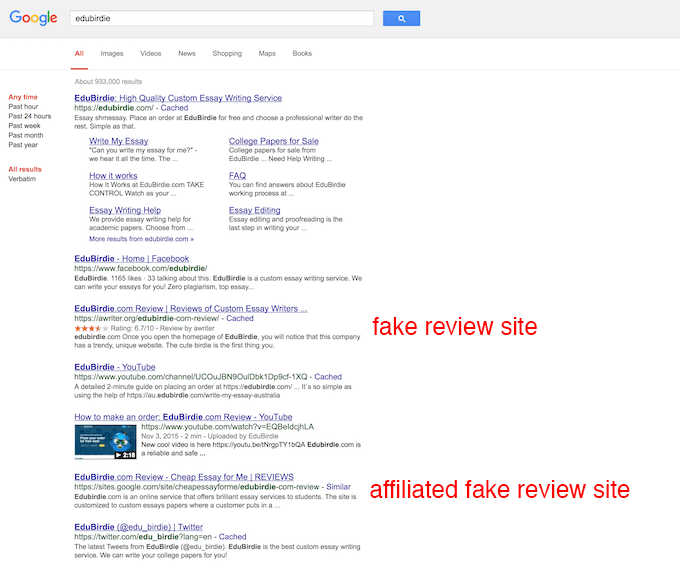680x565 pixels.
Task: Open EduBirdie (@edu_birdie) Twitter result
Action: 138,527
